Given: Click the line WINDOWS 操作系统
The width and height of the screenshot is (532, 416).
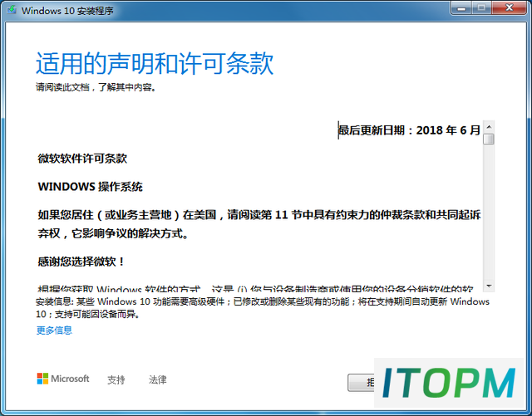Looking at the screenshot, I should tap(91, 187).
